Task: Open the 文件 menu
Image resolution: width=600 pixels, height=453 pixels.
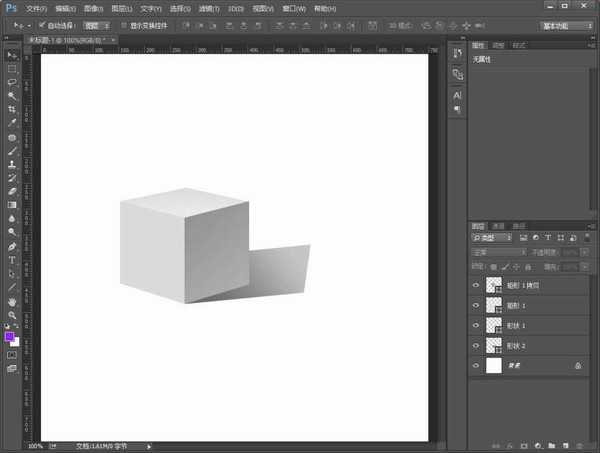Action: tap(36, 8)
